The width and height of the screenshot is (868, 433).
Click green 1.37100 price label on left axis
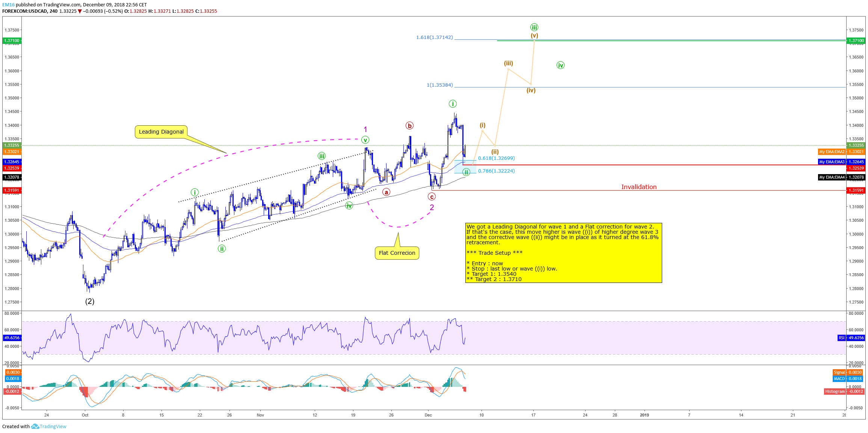tap(12, 41)
